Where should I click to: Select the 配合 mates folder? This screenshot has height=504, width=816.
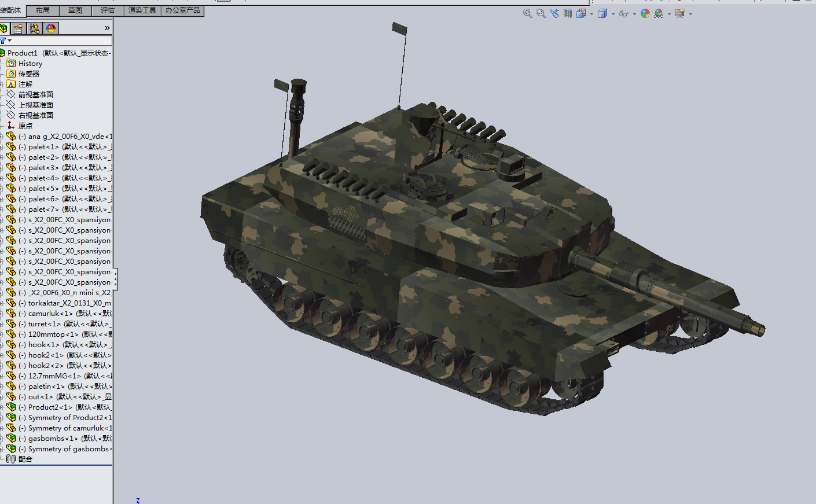[x=20, y=459]
